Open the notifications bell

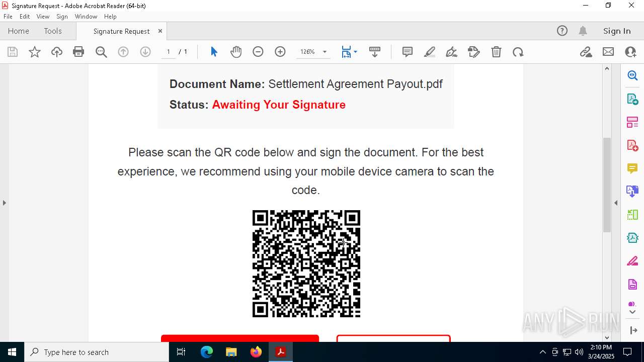coord(583,31)
